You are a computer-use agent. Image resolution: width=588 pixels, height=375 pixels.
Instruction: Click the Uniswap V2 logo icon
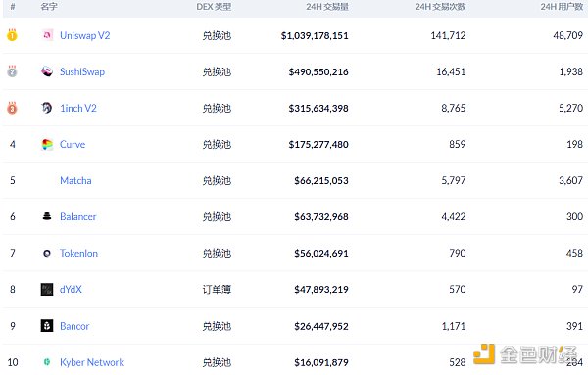pos(47,35)
